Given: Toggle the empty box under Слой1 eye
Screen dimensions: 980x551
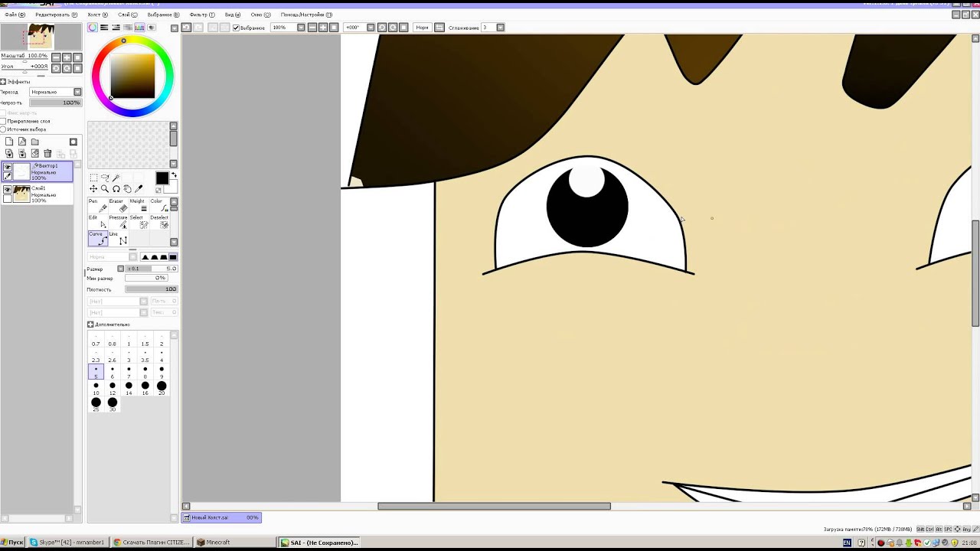Looking at the screenshot, I should [8, 199].
